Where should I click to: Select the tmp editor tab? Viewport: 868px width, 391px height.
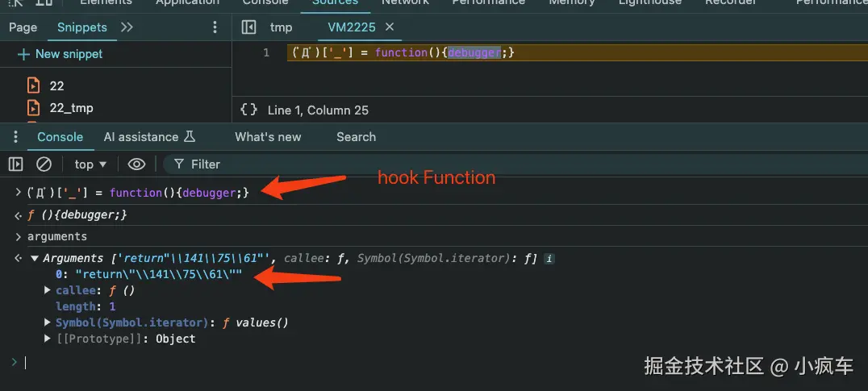[281, 27]
